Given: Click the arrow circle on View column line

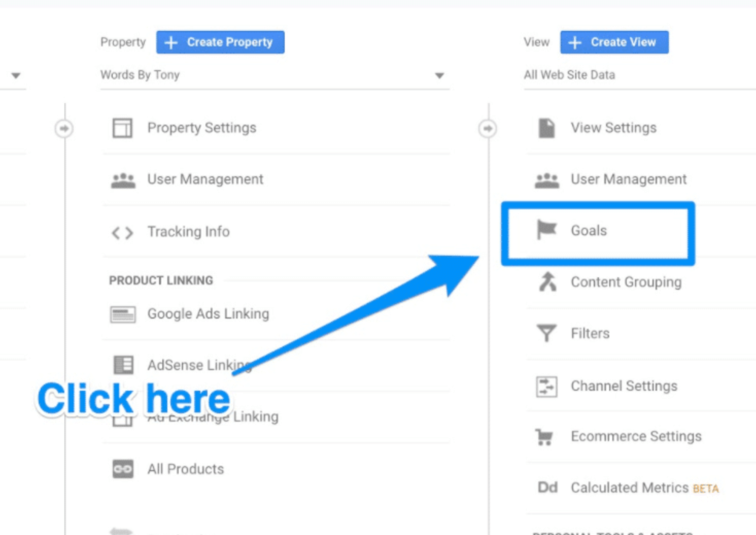Looking at the screenshot, I should (x=488, y=128).
